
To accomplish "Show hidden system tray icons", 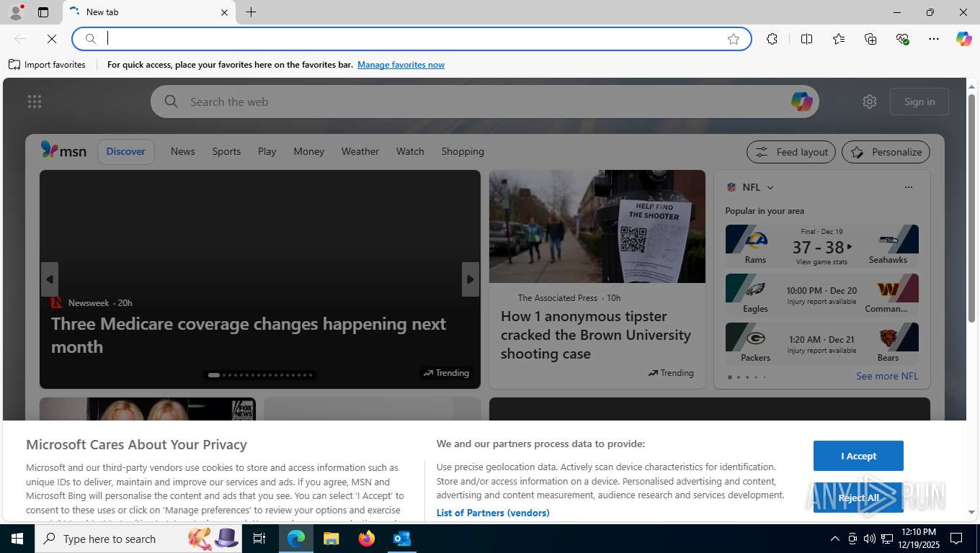I will (x=835, y=539).
